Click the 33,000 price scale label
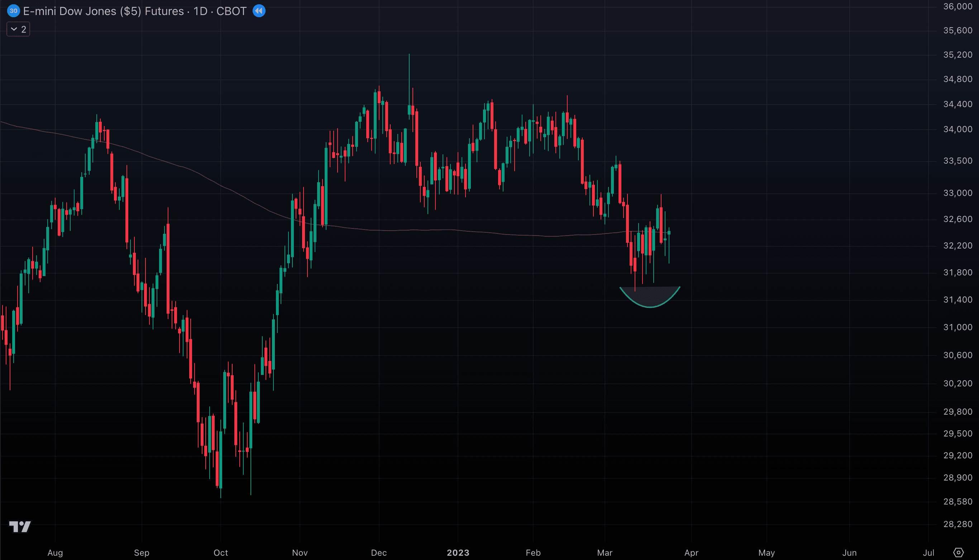Screen dimensions: 979x560 point(957,193)
